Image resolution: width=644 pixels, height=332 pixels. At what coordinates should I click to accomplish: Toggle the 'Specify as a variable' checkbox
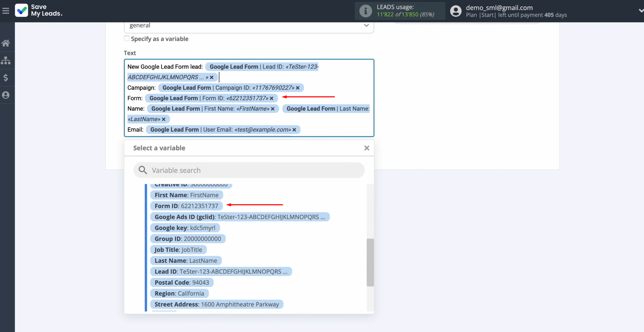point(127,39)
